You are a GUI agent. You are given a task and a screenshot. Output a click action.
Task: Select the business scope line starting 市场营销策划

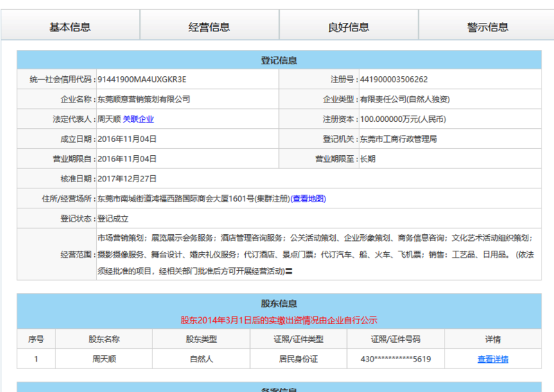315,238
